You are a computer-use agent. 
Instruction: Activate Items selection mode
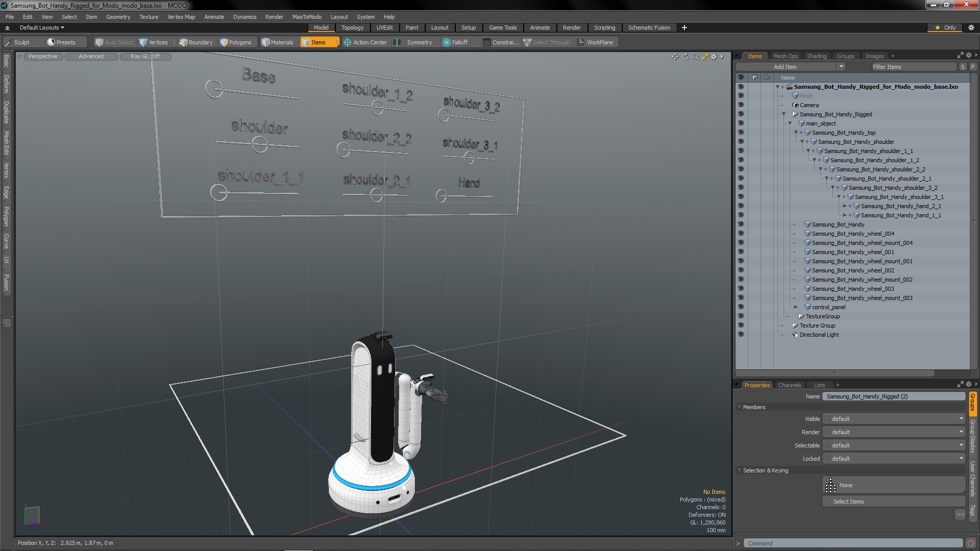pyautogui.click(x=319, y=42)
